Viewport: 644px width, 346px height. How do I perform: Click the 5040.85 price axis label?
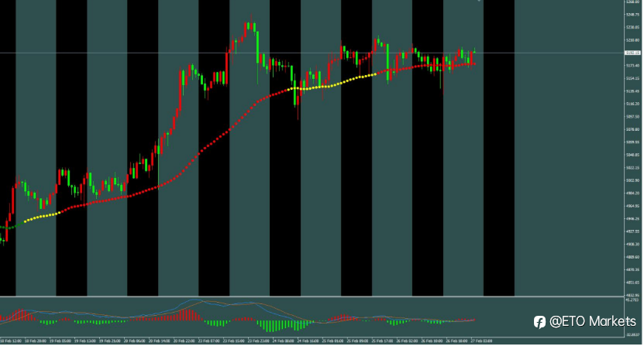tap(633, 155)
